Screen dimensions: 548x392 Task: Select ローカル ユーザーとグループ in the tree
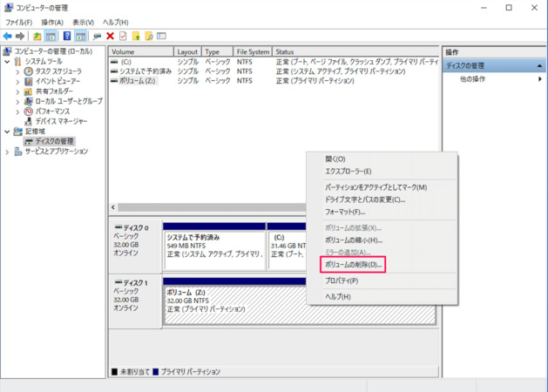click(69, 101)
